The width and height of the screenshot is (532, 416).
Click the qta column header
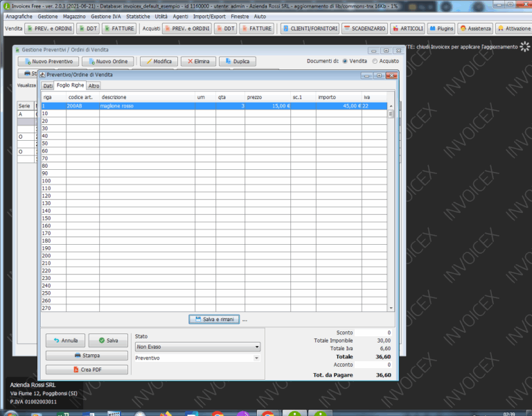tap(231, 97)
